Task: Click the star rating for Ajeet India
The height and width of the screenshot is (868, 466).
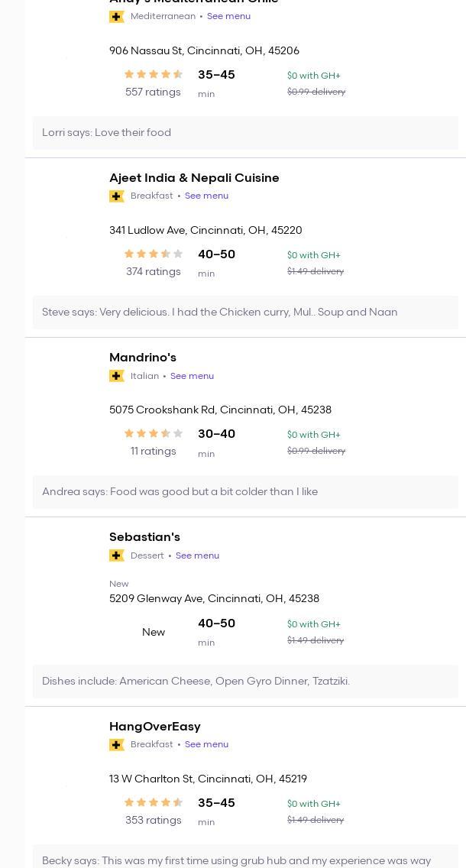Action: click(x=154, y=254)
